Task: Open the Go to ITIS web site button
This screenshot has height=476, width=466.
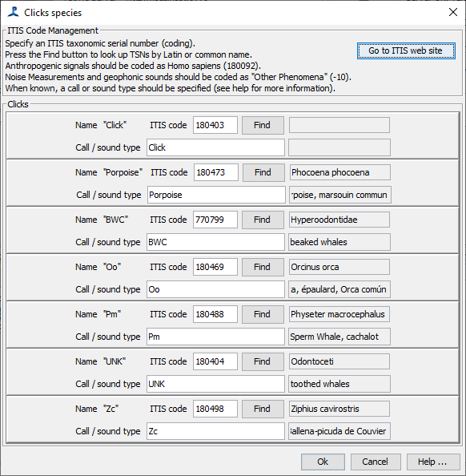Action: pyautogui.click(x=406, y=50)
